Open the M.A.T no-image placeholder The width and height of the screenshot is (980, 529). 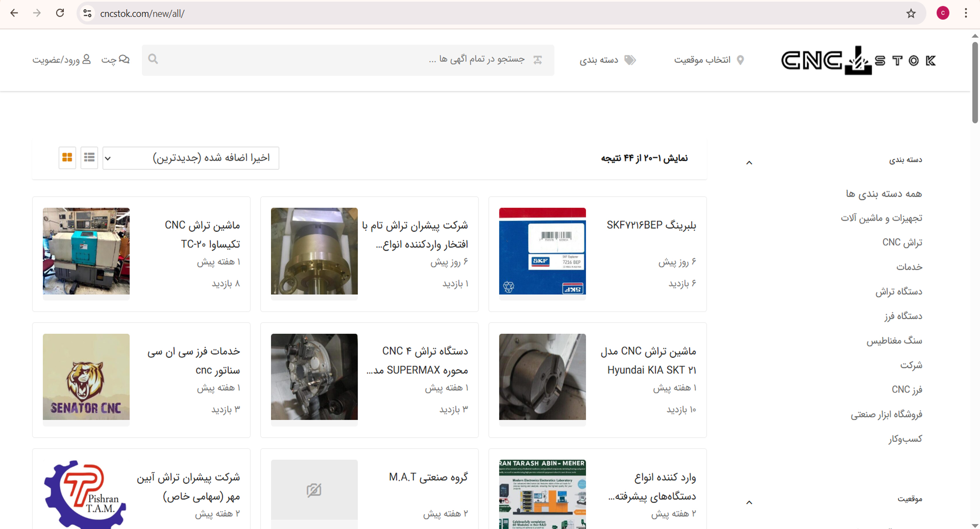tap(314, 490)
